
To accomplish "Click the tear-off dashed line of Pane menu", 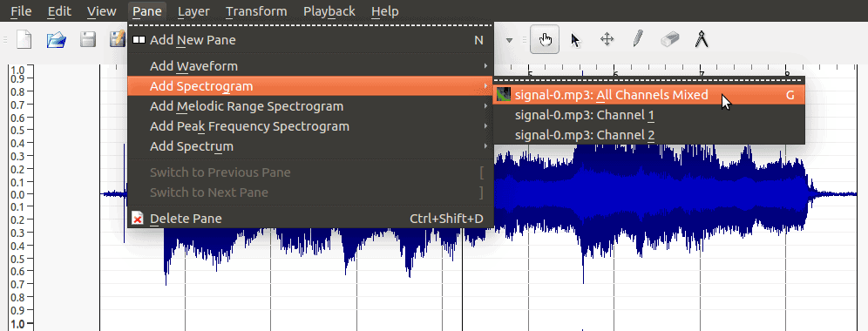I will (310, 25).
